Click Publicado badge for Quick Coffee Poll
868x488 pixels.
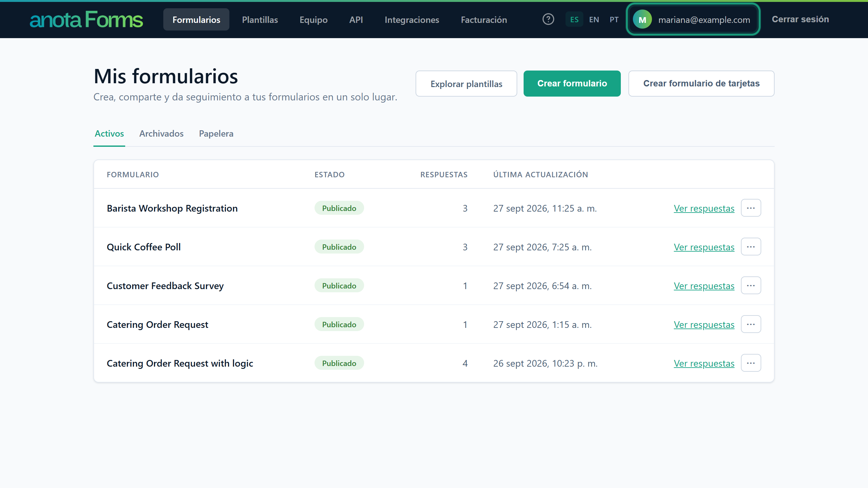[x=339, y=247]
